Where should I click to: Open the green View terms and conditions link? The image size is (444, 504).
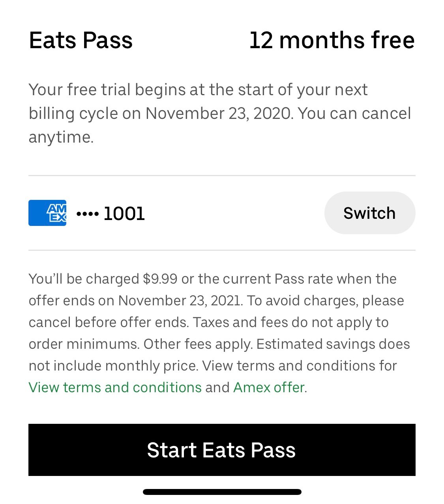pyautogui.click(x=115, y=387)
